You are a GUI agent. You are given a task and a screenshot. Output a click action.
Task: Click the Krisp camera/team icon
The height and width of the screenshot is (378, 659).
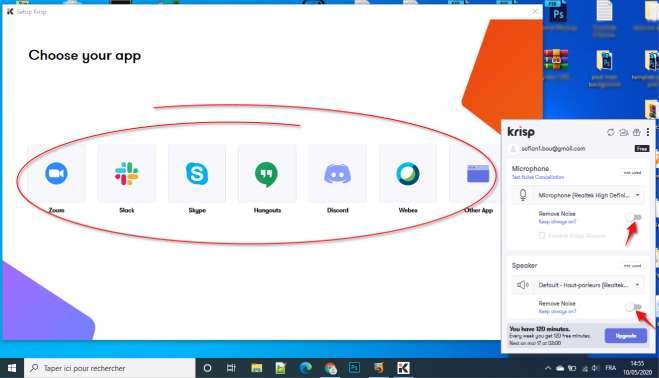pos(624,132)
